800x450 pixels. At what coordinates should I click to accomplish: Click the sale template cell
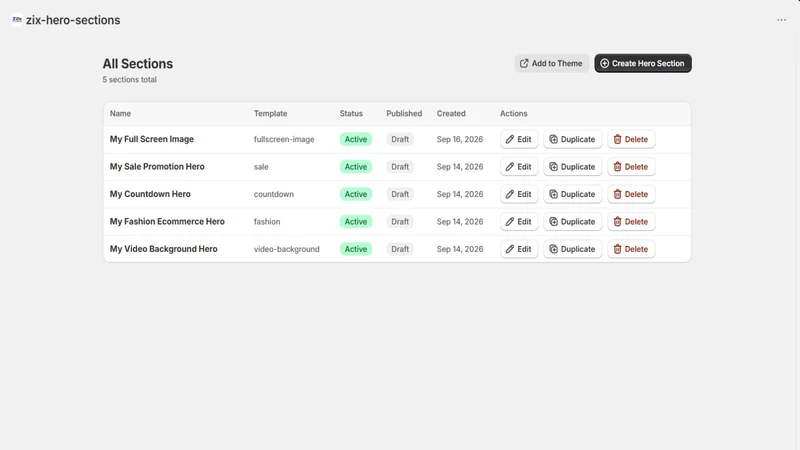click(x=261, y=167)
